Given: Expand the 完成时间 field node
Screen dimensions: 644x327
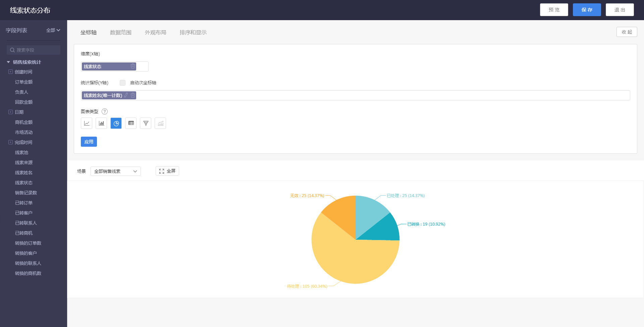Looking at the screenshot, I should coord(10,142).
